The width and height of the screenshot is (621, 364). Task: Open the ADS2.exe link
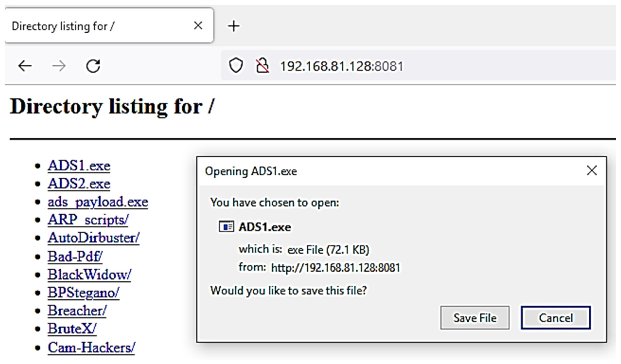pos(79,184)
